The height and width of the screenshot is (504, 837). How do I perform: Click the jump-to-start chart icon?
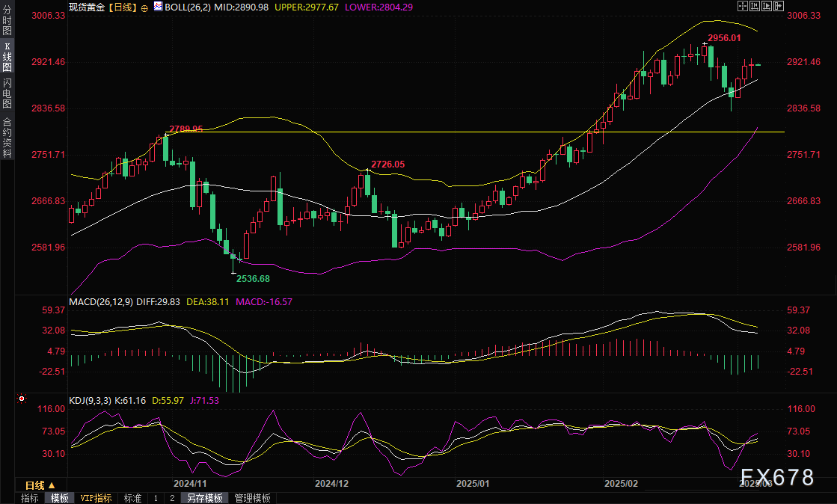point(754,6)
